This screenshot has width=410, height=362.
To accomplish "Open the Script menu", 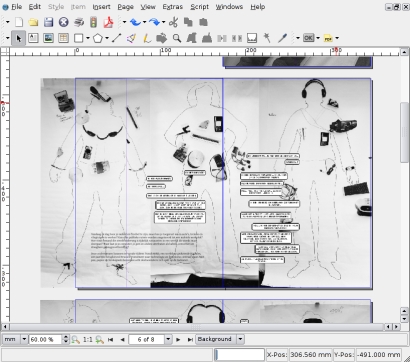I will (199, 7).
